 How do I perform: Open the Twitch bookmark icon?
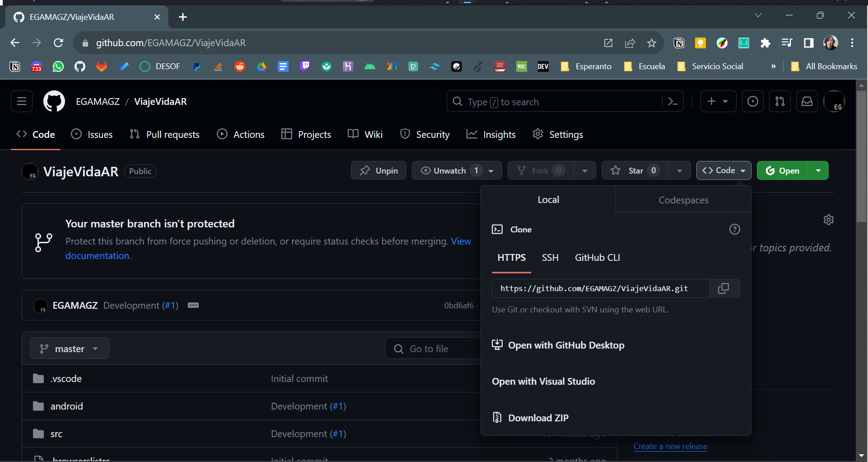coord(305,66)
